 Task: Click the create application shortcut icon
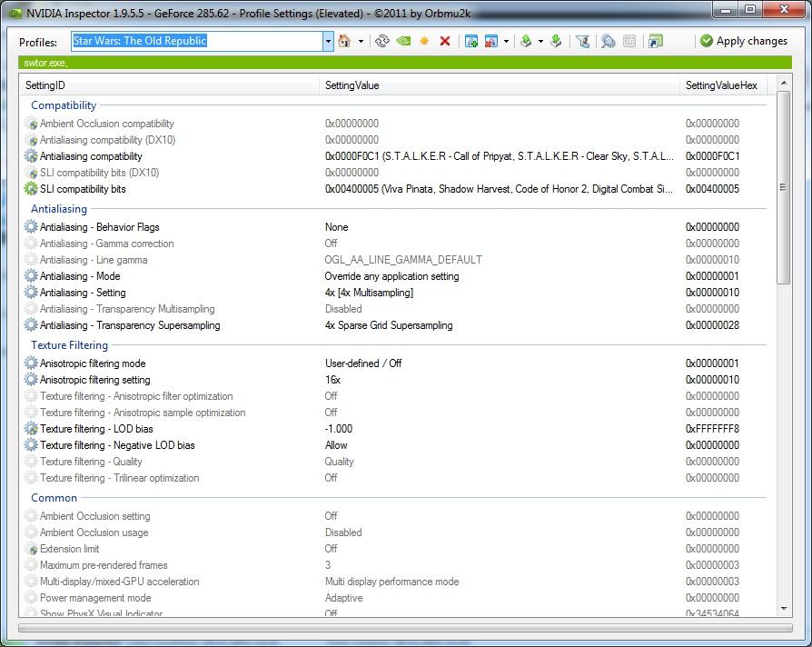[x=656, y=41]
